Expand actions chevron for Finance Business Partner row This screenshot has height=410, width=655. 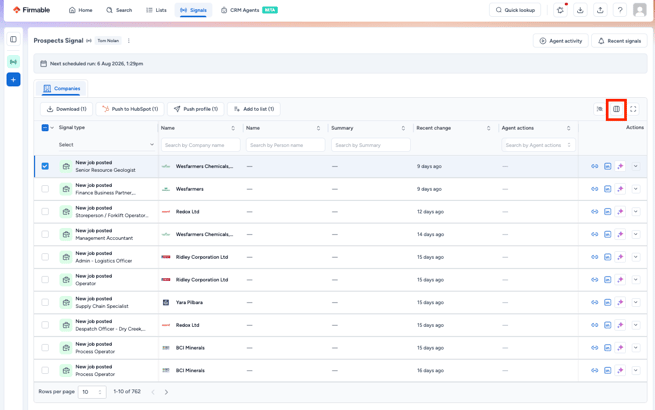pos(636,189)
